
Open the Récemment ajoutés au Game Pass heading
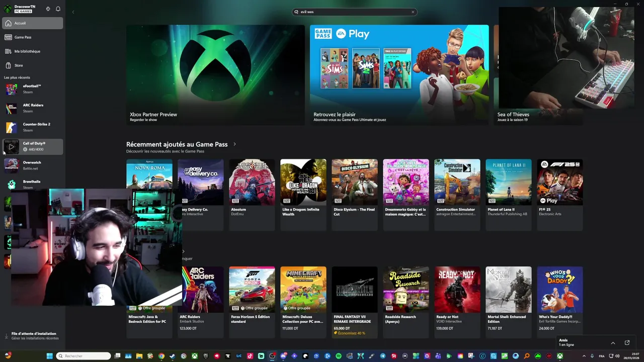177,144
